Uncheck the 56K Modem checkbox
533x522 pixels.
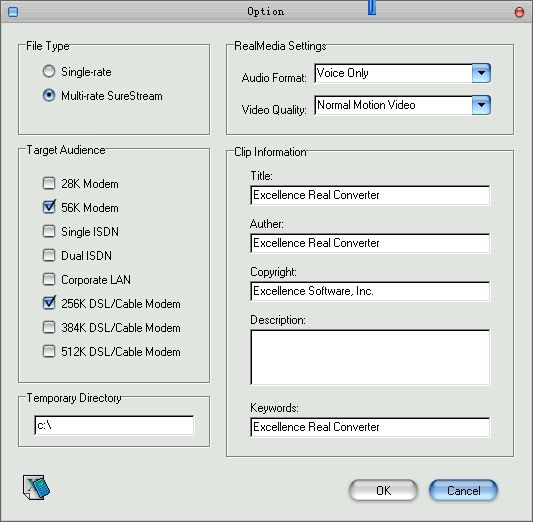pos(49,207)
